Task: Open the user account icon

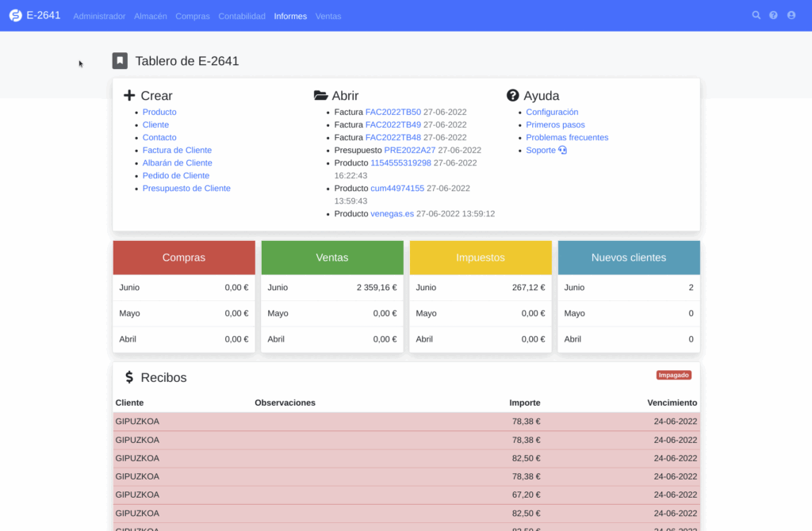Action: pyautogui.click(x=791, y=16)
